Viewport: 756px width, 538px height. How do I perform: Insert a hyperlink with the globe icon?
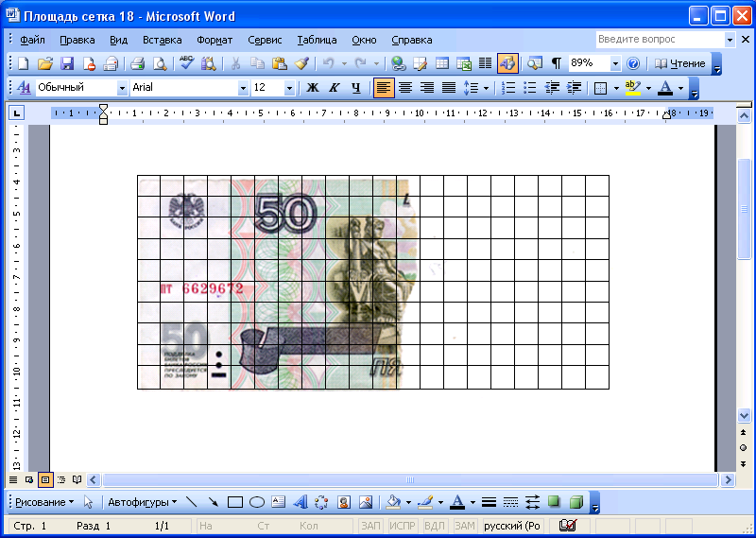click(x=398, y=63)
